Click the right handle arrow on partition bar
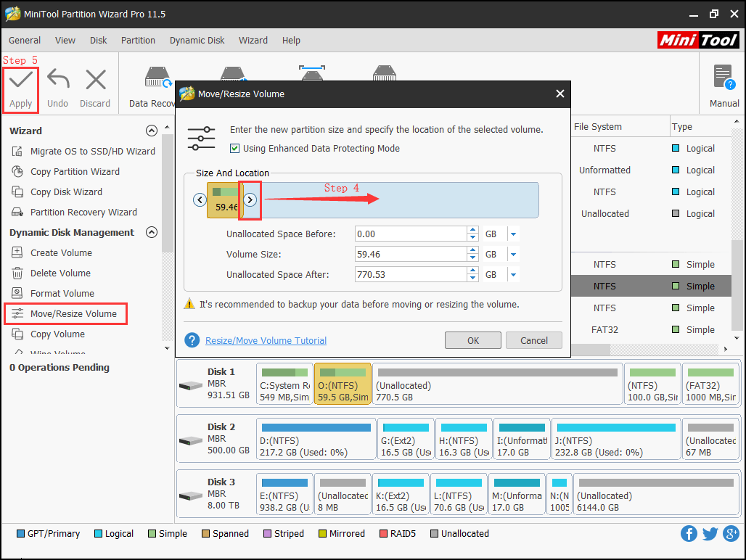This screenshot has height=560, width=746. coord(250,200)
